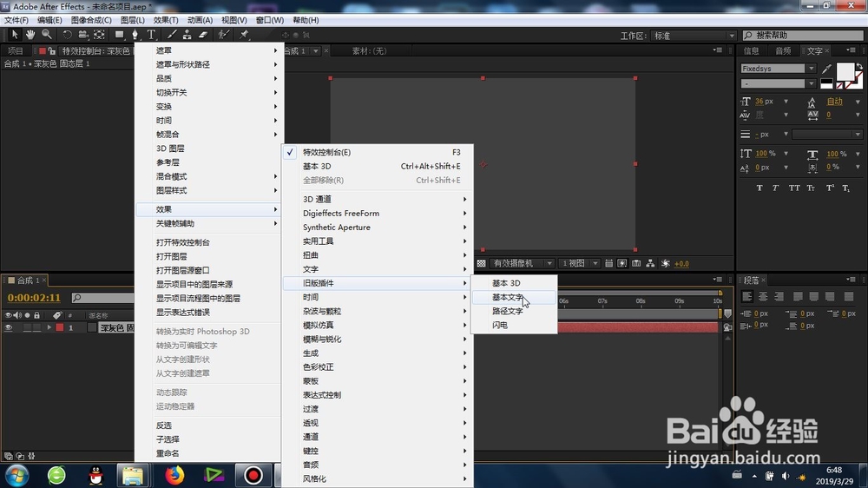Center paragraph text
Screen dimensions: 868x488
click(x=763, y=296)
